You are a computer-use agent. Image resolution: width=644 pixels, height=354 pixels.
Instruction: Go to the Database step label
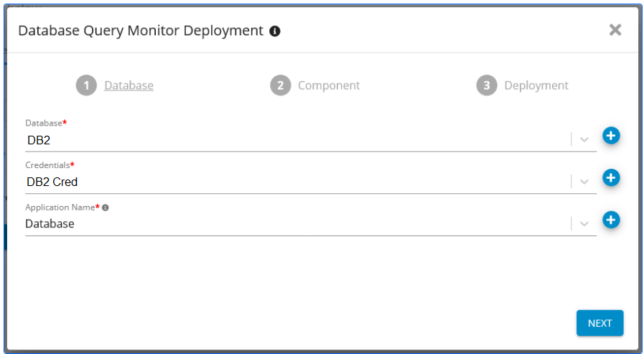(129, 85)
